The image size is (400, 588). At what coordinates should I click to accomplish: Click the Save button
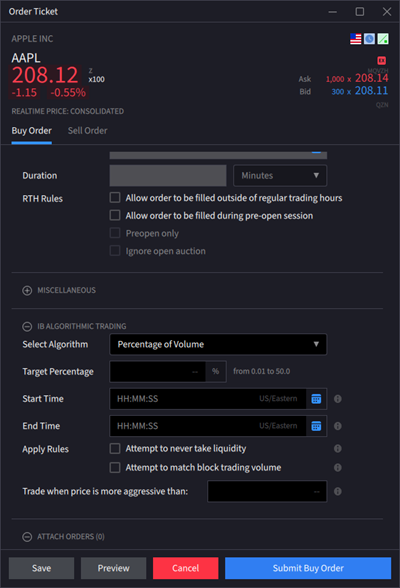42,568
